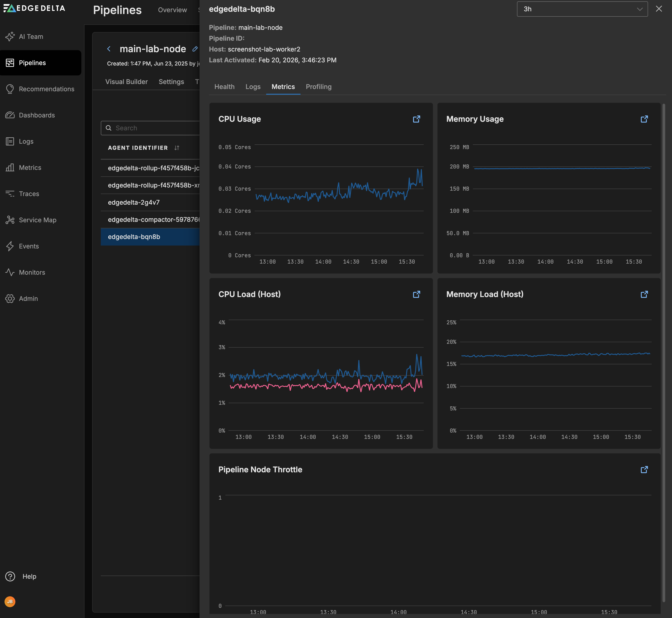The image size is (672, 618).
Task: Expand the 3h time range dropdown
Action: (x=582, y=9)
